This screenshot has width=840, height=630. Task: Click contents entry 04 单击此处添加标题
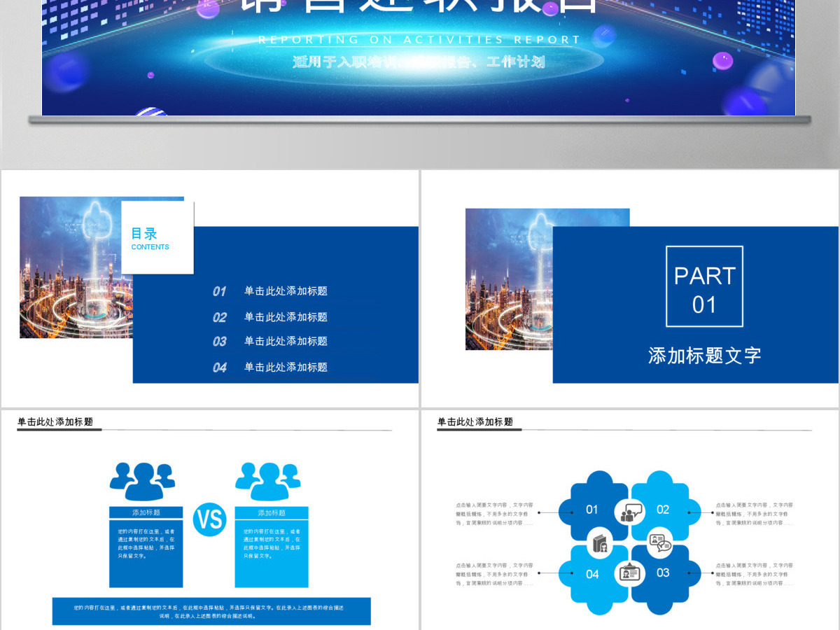tap(270, 367)
